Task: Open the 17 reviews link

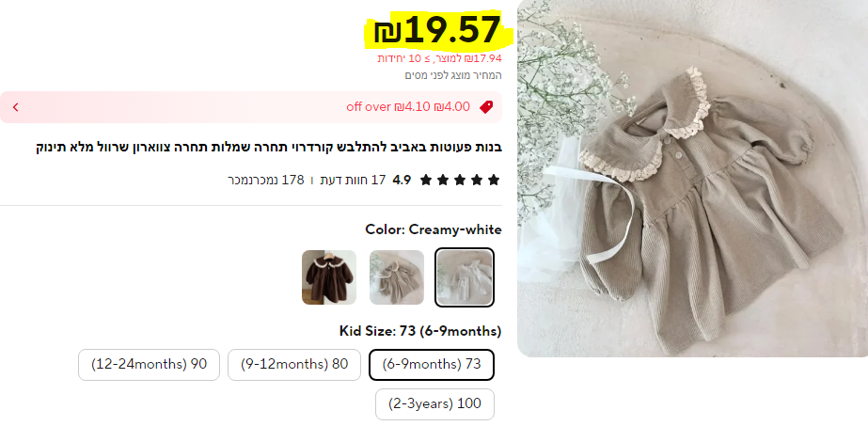Action: 353,180
